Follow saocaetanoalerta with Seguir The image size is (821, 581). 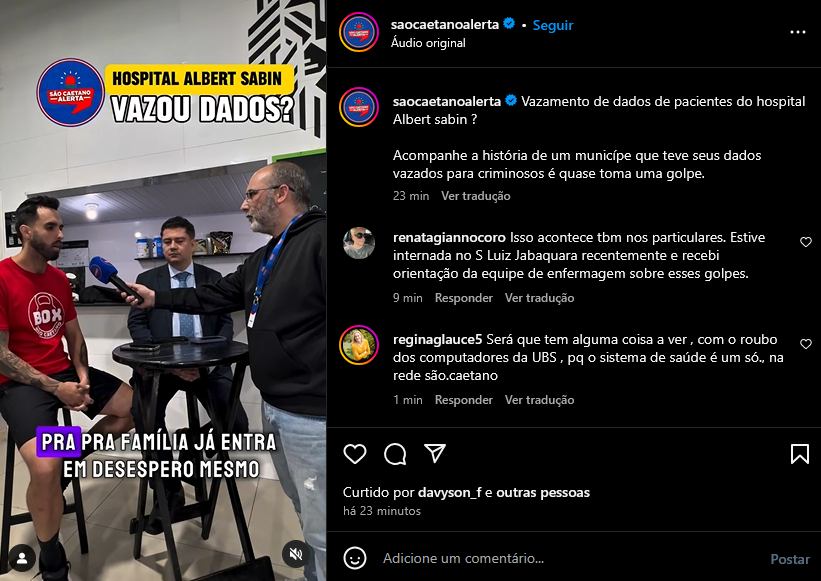(552, 25)
